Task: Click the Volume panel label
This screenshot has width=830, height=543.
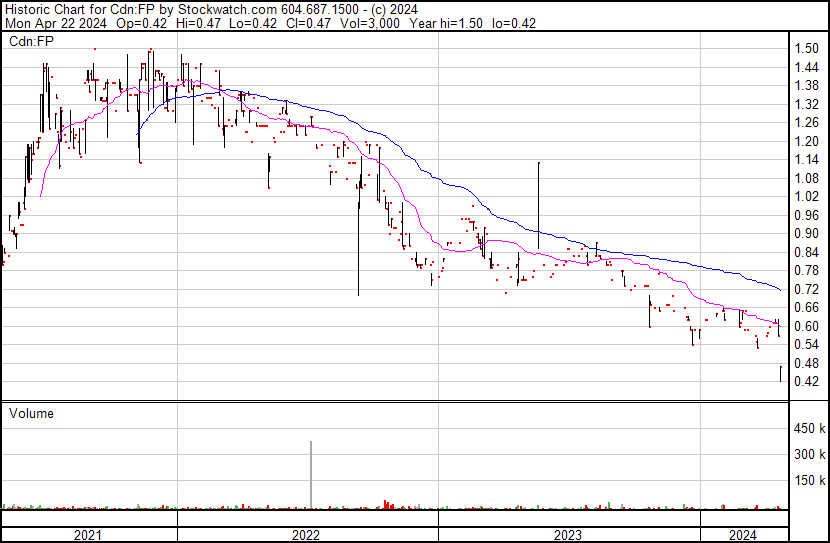Action: [x=31, y=413]
